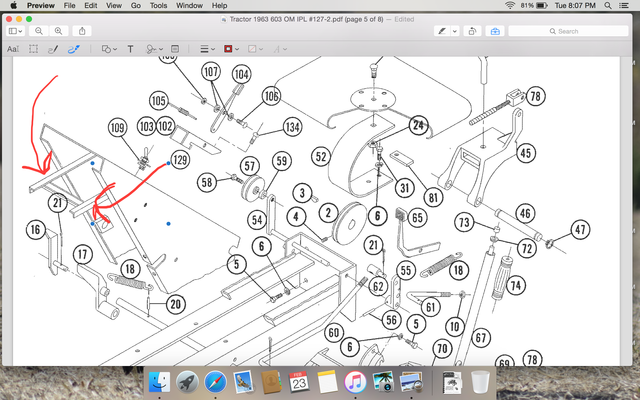Image resolution: width=640 pixels, height=400 pixels.
Task: Open the Tools menu
Action: click(x=158, y=5)
